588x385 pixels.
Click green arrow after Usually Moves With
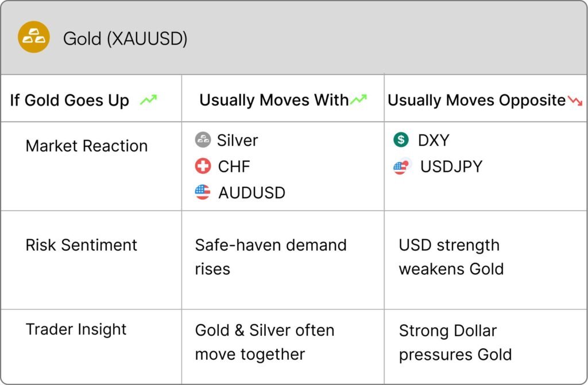(x=358, y=99)
